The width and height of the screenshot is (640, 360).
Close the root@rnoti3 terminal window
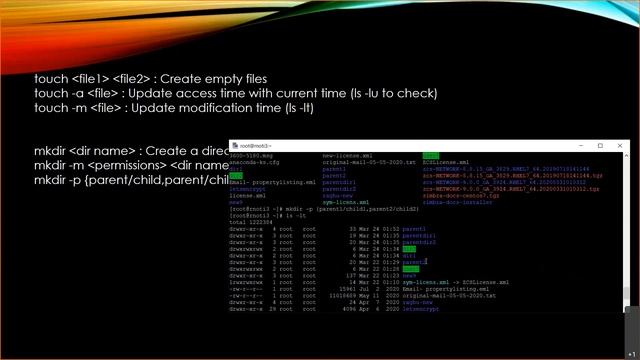point(620,145)
